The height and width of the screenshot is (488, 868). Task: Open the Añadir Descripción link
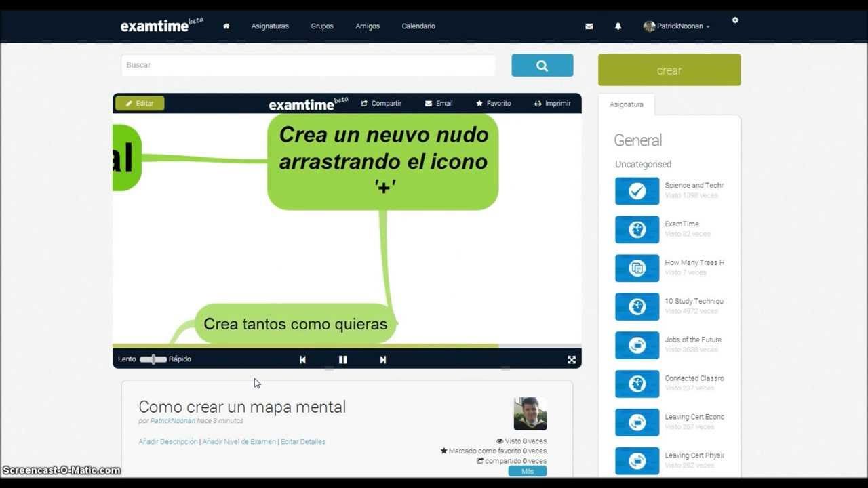click(168, 442)
